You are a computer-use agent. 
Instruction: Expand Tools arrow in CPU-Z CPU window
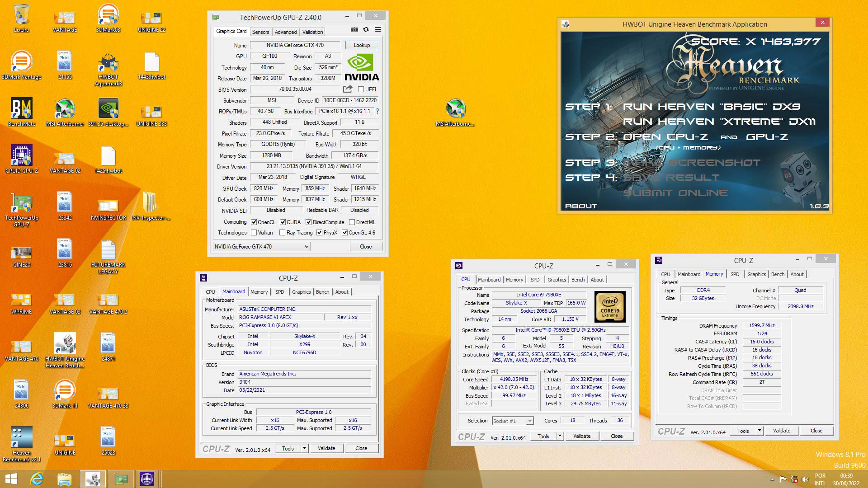(x=560, y=436)
